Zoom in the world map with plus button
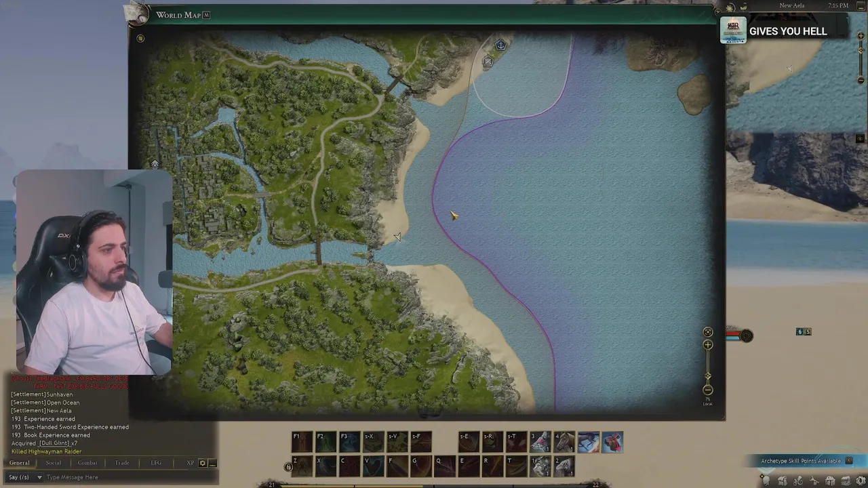Image resolution: width=868 pixels, height=488 pixels. [708, 345]
